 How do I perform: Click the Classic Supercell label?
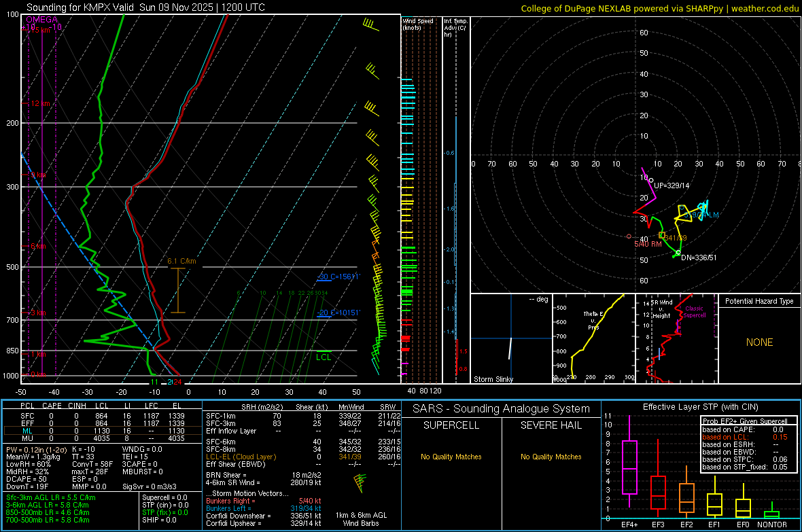pyautogui.click(x=695, y=312)
